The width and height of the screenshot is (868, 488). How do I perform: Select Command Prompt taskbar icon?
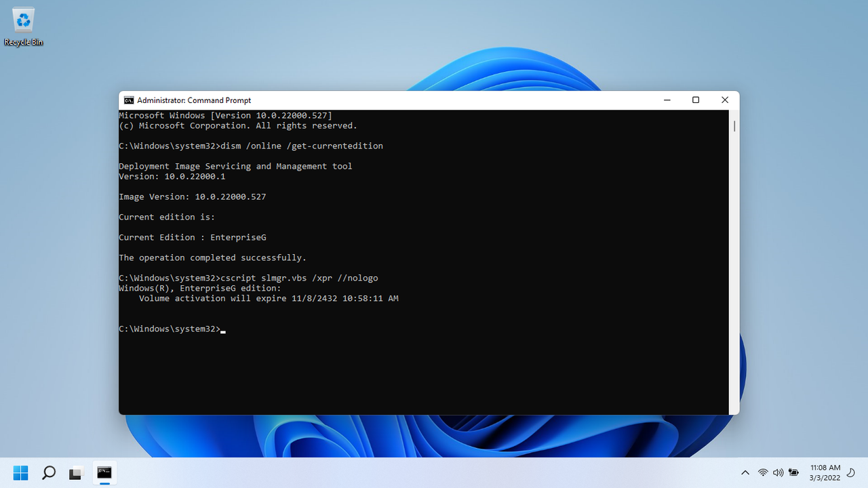pyautogui.click(x=104, y=472)
